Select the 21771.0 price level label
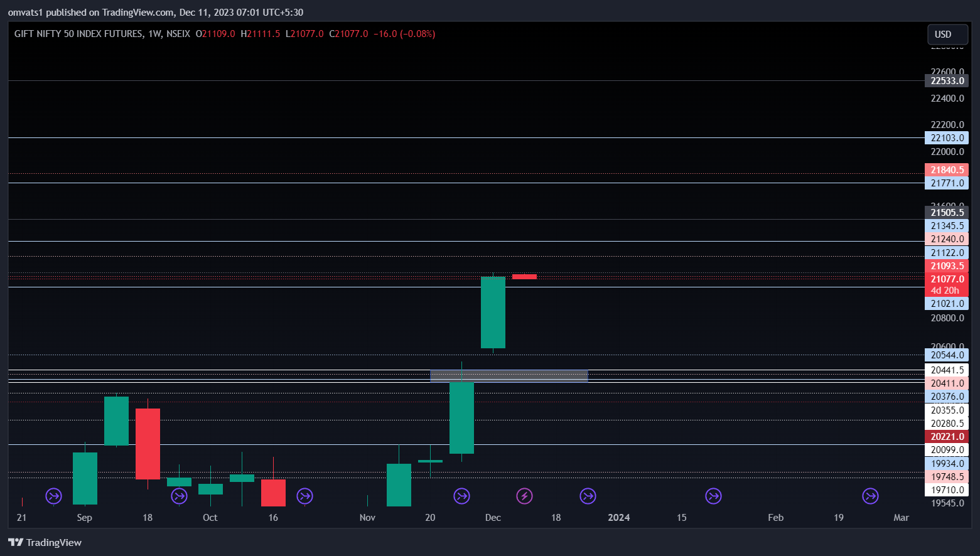980x556 pixels. point(947,183)
